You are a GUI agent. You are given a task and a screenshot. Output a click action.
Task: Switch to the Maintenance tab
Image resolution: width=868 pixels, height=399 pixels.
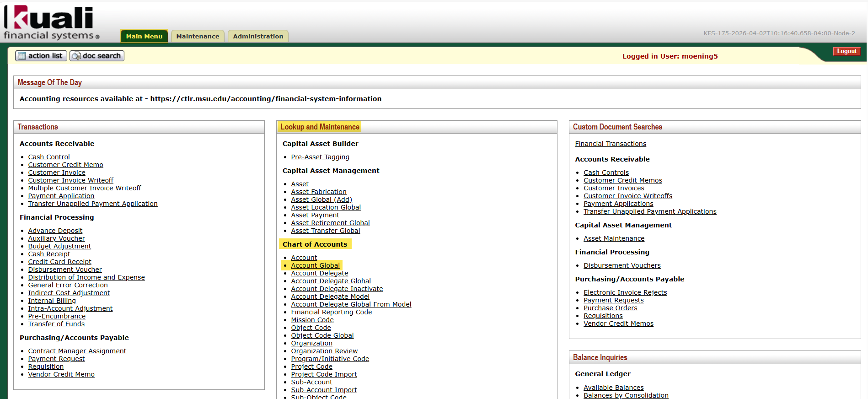pos(198,36)
